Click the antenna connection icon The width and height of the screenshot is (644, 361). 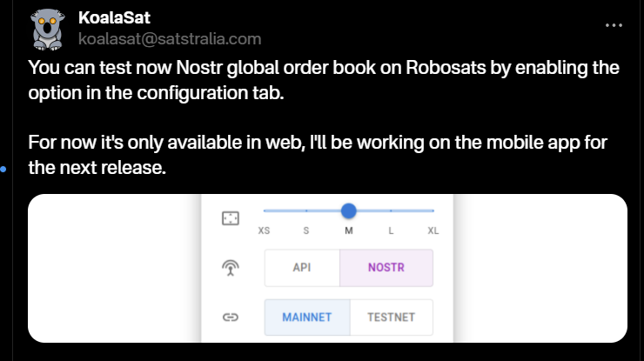click(x=231, y=268)
